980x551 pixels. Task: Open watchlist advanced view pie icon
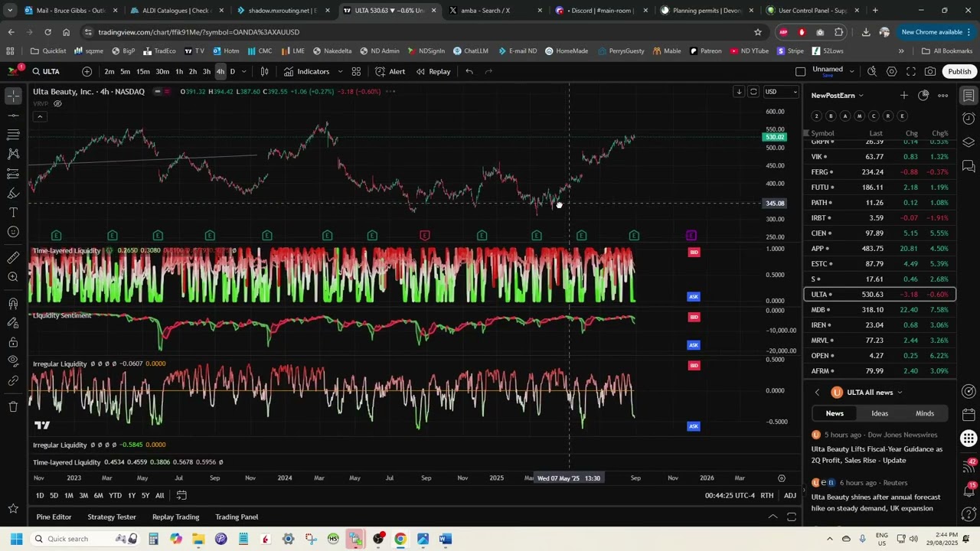pyautogui.click(x=923, y=96)
